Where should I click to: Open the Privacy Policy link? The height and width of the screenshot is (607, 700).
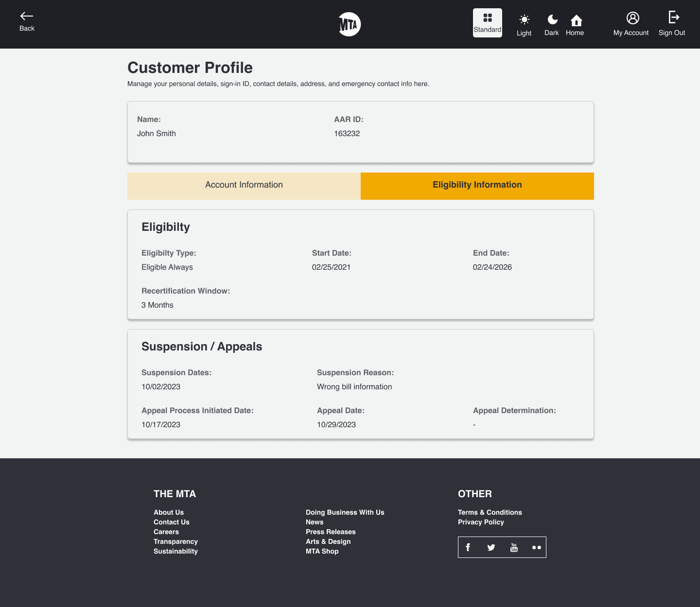481,522
